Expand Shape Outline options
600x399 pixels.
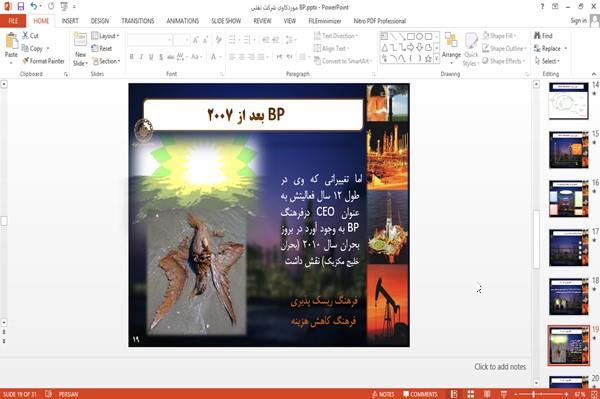click(504, 48)
